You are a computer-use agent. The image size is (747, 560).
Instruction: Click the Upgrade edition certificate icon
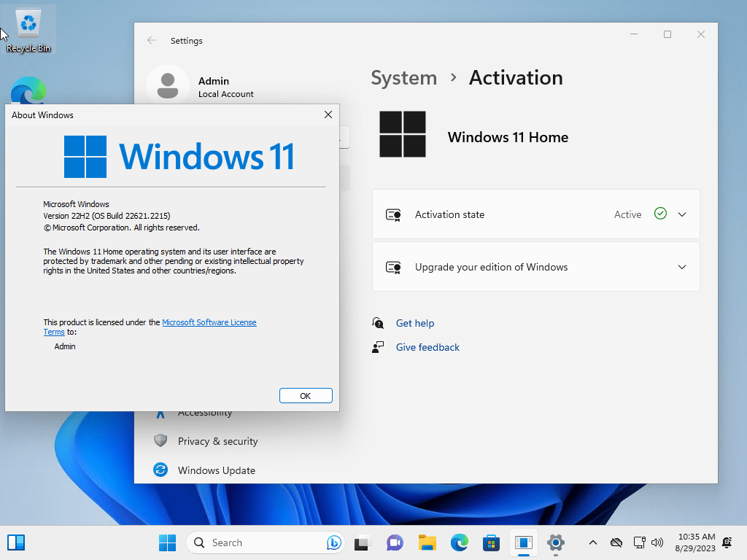393,267
